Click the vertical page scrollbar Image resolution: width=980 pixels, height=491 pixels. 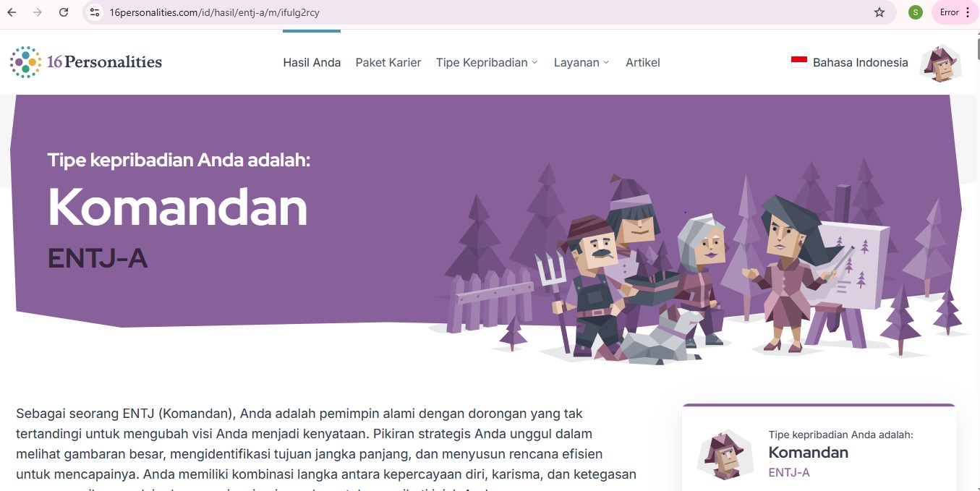(x=976, y=260)
